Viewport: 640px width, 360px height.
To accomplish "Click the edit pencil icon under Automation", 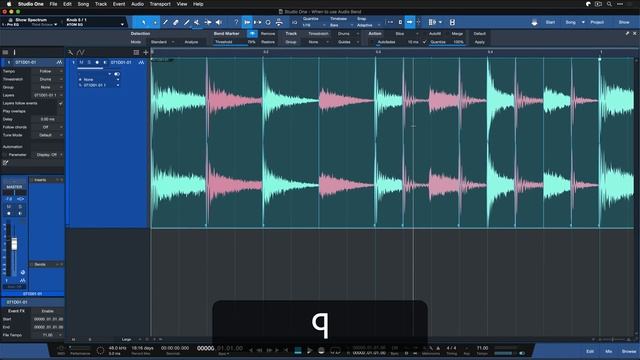I will (x=5, y=163).
